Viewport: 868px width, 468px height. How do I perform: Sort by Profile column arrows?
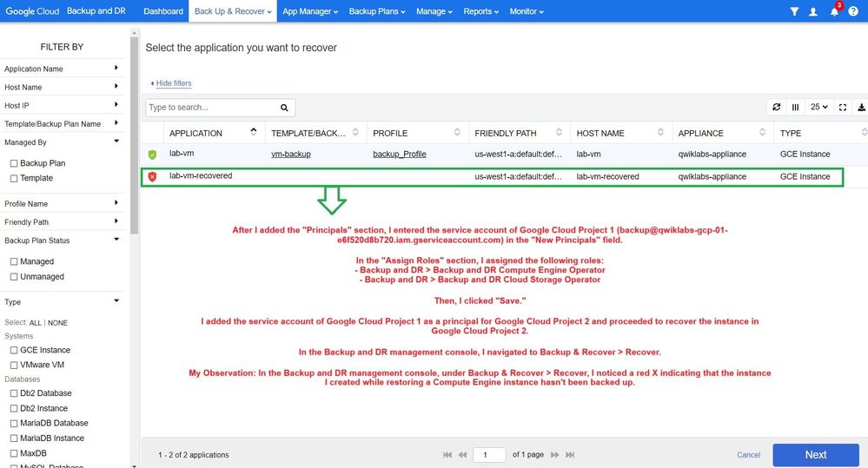457,132
